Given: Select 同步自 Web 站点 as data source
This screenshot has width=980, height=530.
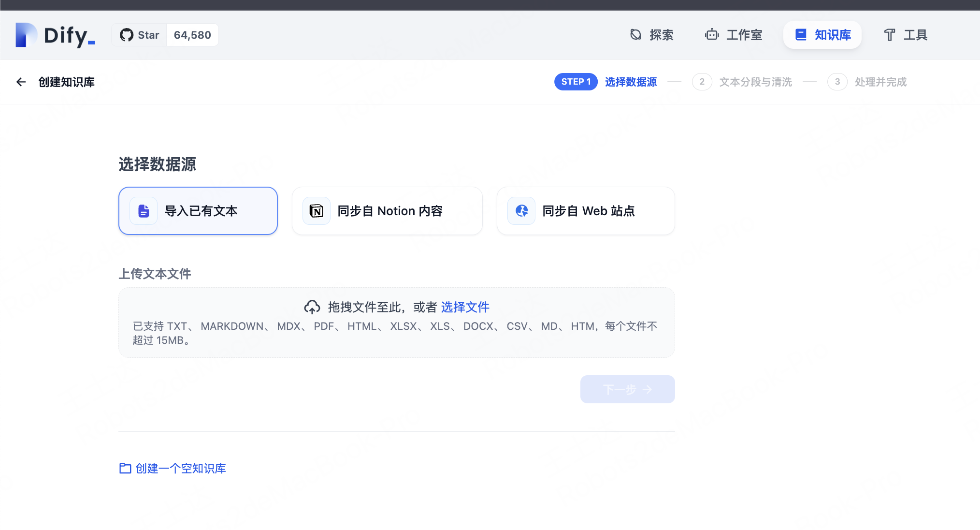Looking at the screenshot, I should 585,211.
